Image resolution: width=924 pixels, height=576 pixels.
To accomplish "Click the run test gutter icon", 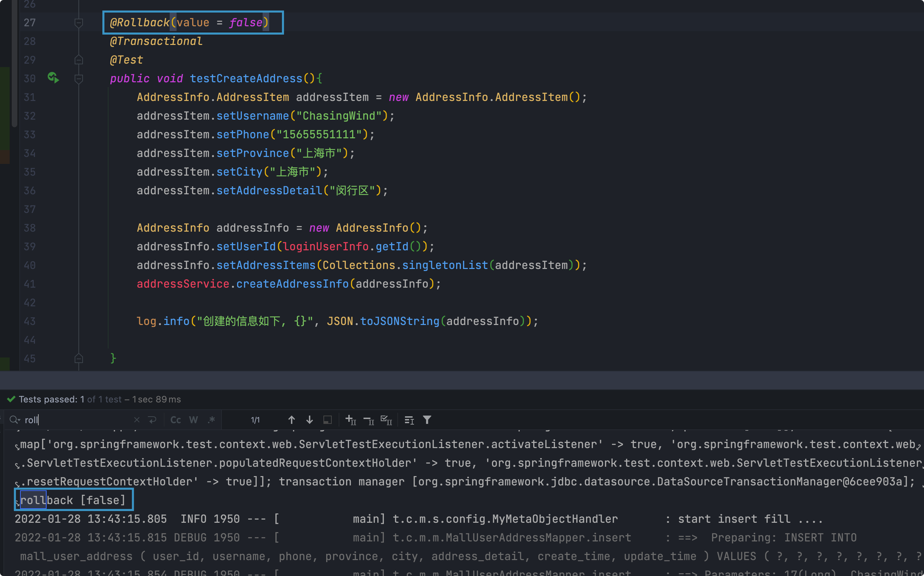I will click(53, 78).
